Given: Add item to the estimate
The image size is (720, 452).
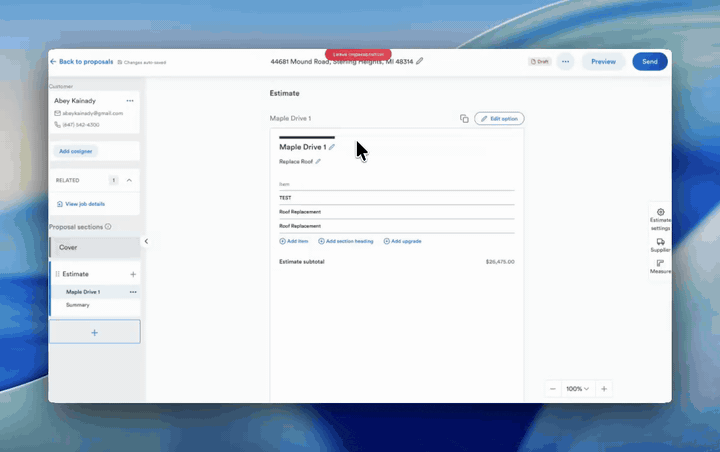Looking at the screenshot, I should [294, 241].
